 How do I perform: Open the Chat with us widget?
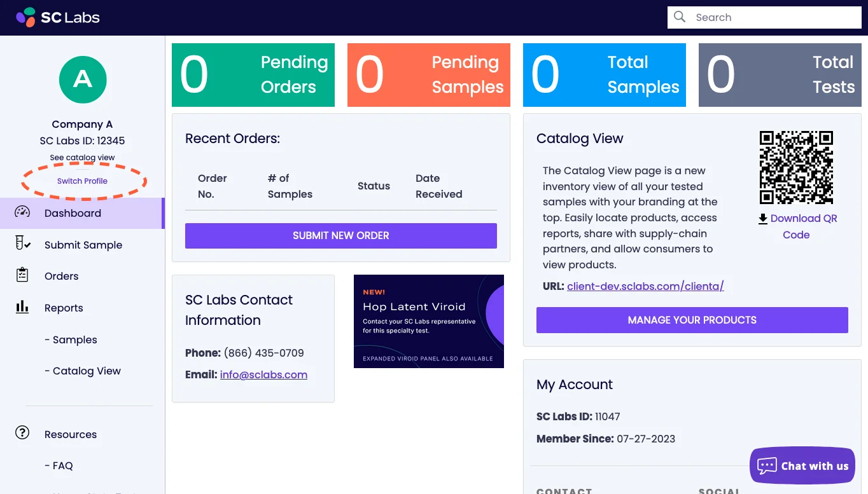click(802, 466)
